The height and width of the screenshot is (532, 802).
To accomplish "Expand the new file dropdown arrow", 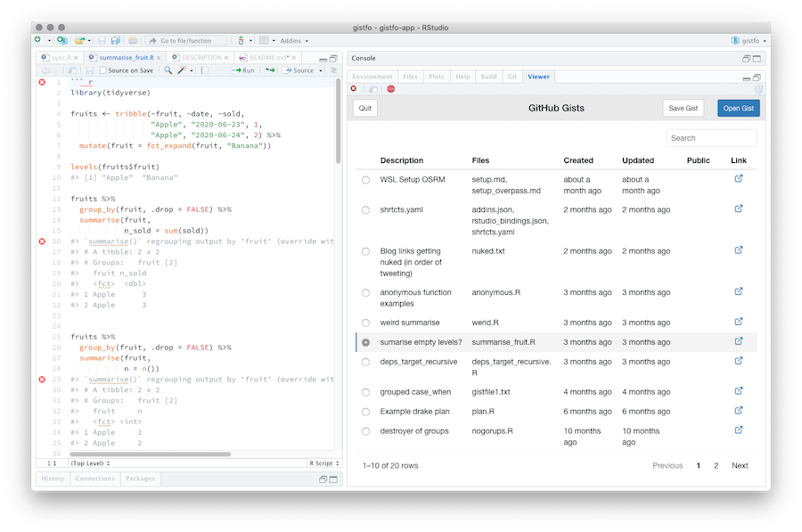I will 49,41.
